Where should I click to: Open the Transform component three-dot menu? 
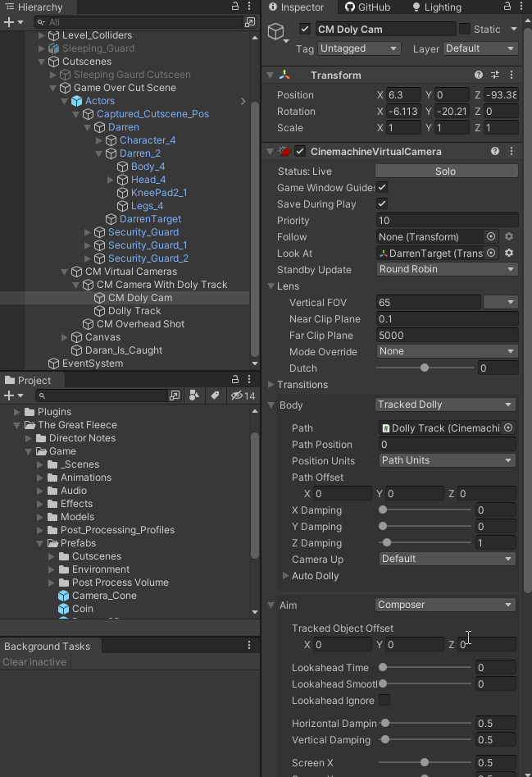pyautogui.click(x=512, y=75)
